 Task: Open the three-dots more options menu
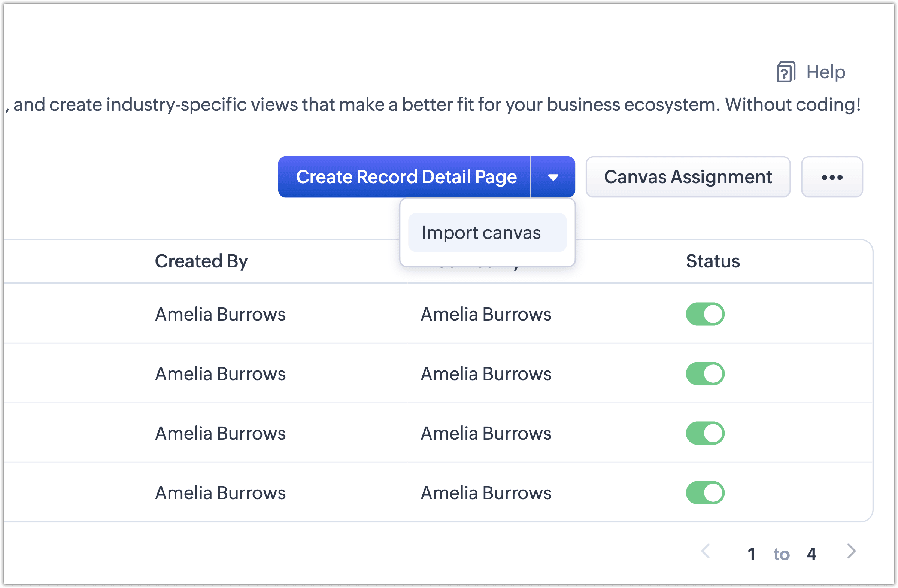point(832,177)
